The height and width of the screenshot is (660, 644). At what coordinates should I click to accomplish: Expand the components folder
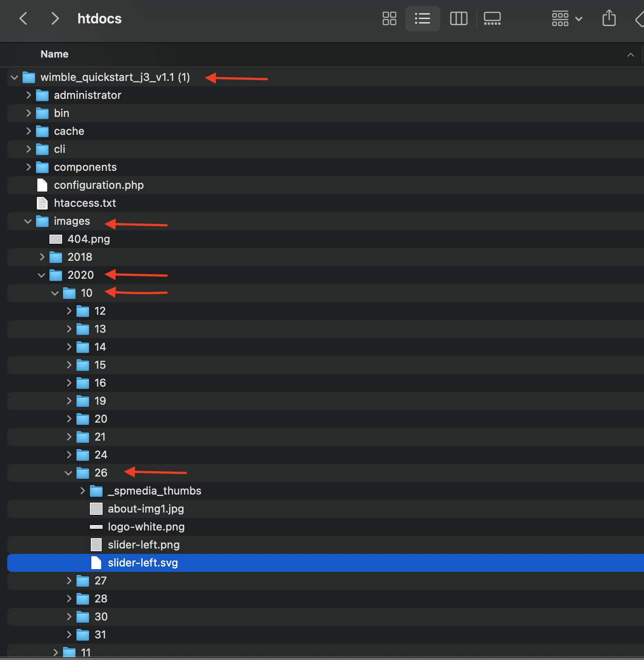pos(28,167)
